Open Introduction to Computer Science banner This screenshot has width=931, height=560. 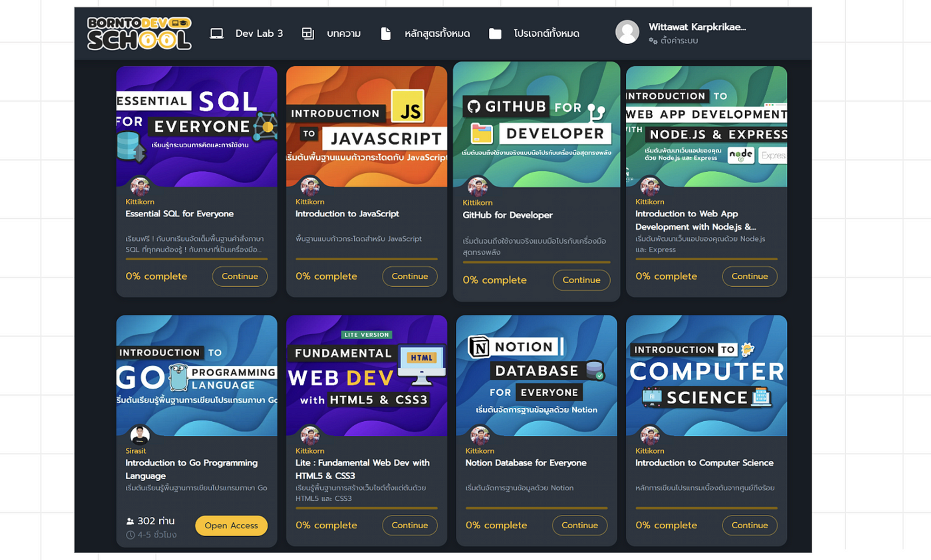point(706,375)
